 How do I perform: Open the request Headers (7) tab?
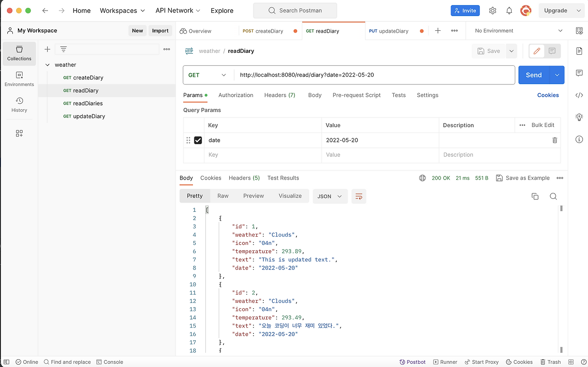(280, 95)
